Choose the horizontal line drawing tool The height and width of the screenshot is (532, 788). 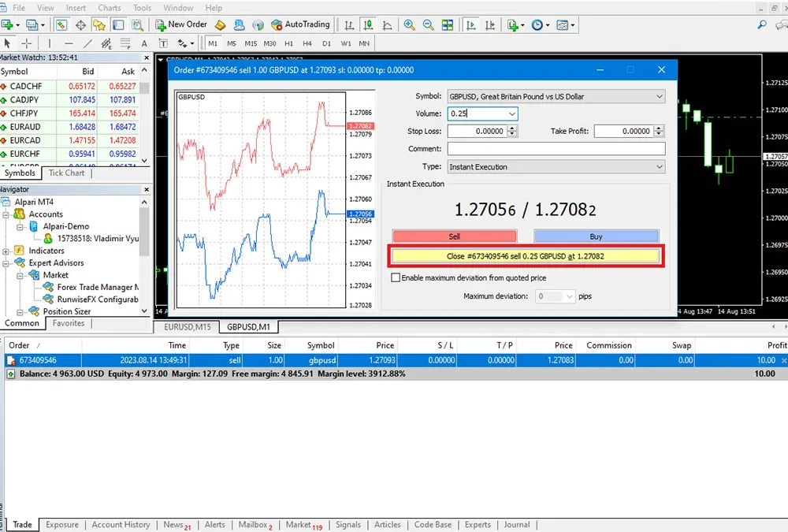[69, 44]
